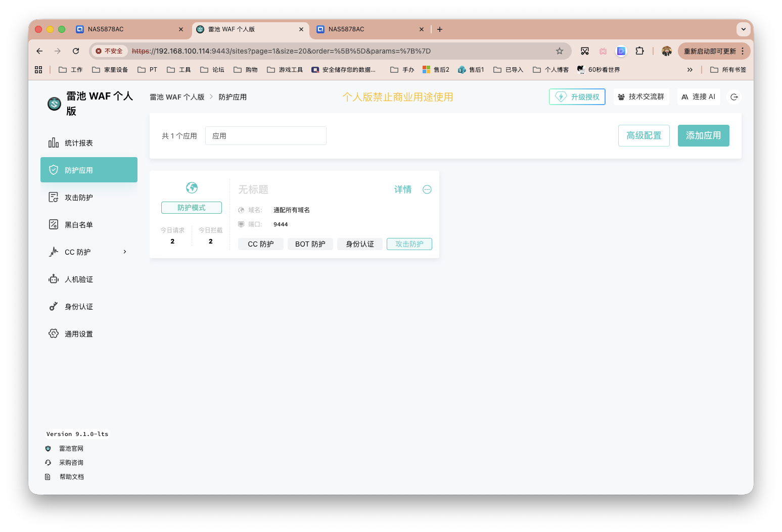Viewport: 782px width, 532px height.
Task: Click the refresh icon near 连接 AI
Action: point(734,96)
